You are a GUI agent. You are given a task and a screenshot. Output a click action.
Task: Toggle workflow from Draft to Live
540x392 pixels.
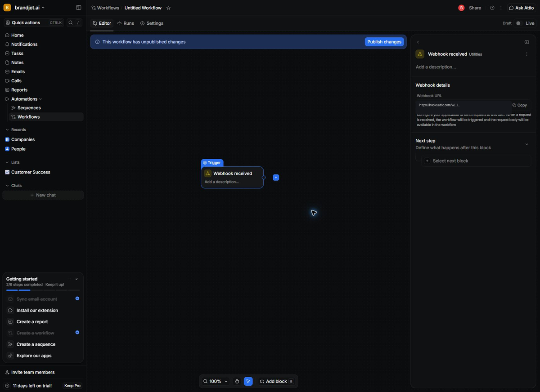click(519, 23)
